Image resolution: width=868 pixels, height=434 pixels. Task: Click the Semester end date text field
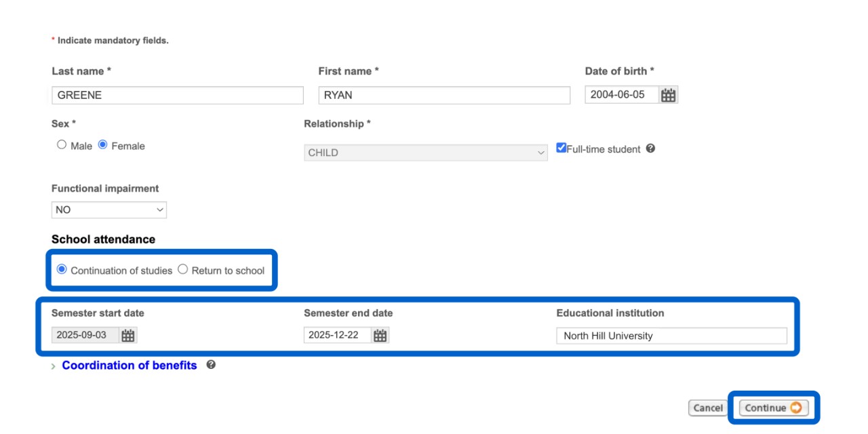pyautogui.click(x=337, y=336)
